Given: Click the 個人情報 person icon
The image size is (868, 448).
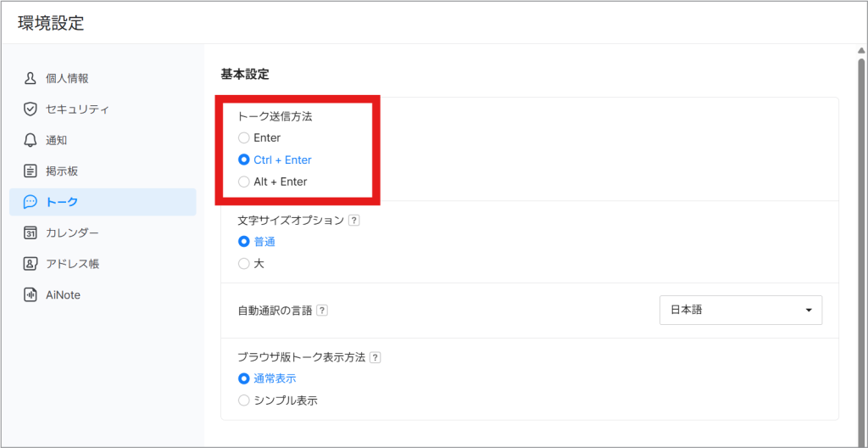Looking at the screenshot, I should (x=31, y=78).
